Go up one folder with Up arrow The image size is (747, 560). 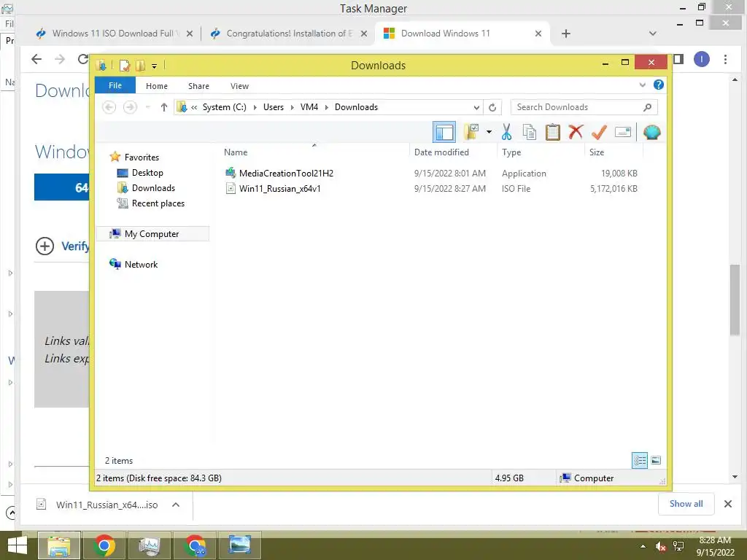tap(164, 107)
